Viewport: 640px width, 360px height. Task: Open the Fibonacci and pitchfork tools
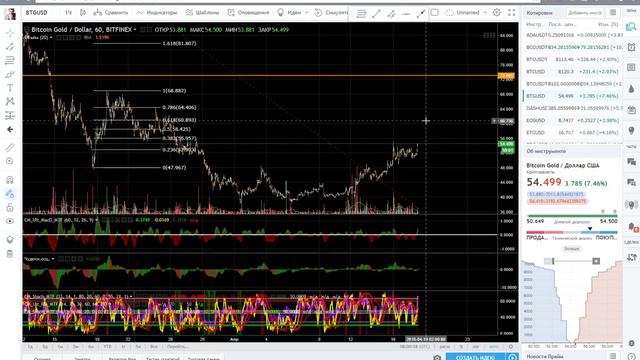[x=10, y=60]
